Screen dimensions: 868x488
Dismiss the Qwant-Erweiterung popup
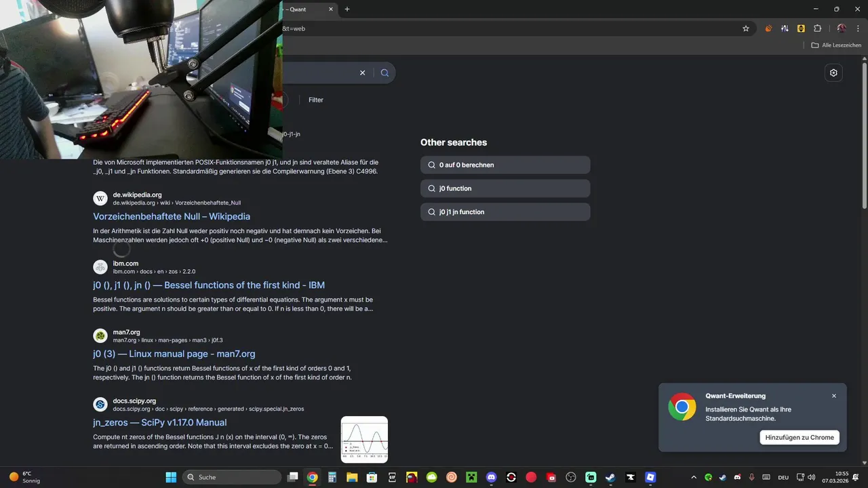pyautogui.click(x=834, y=396)
